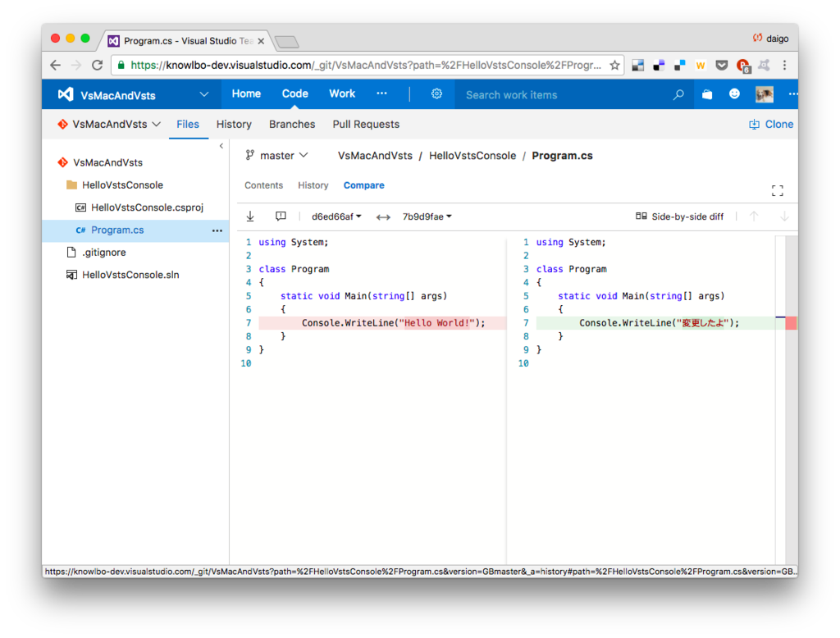Click the add comment icon
This screenshot has width=840, height=638.
click(281, 216)
